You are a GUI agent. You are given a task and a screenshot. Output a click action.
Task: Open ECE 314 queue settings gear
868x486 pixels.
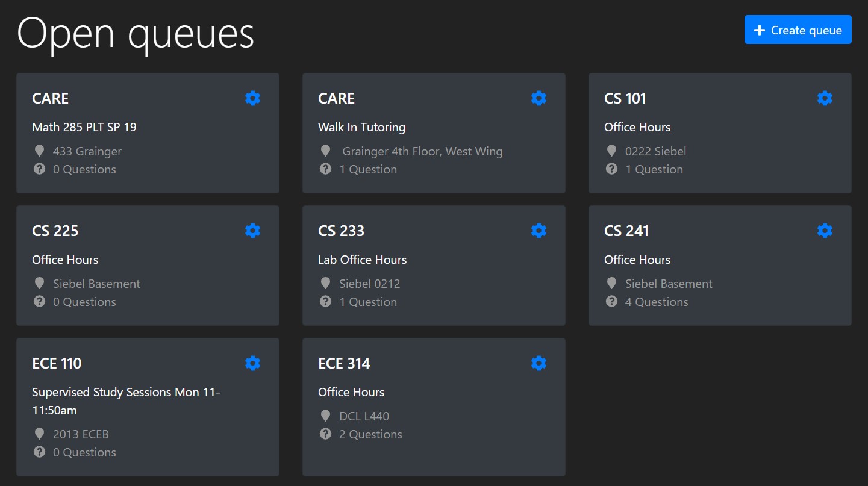539,363
